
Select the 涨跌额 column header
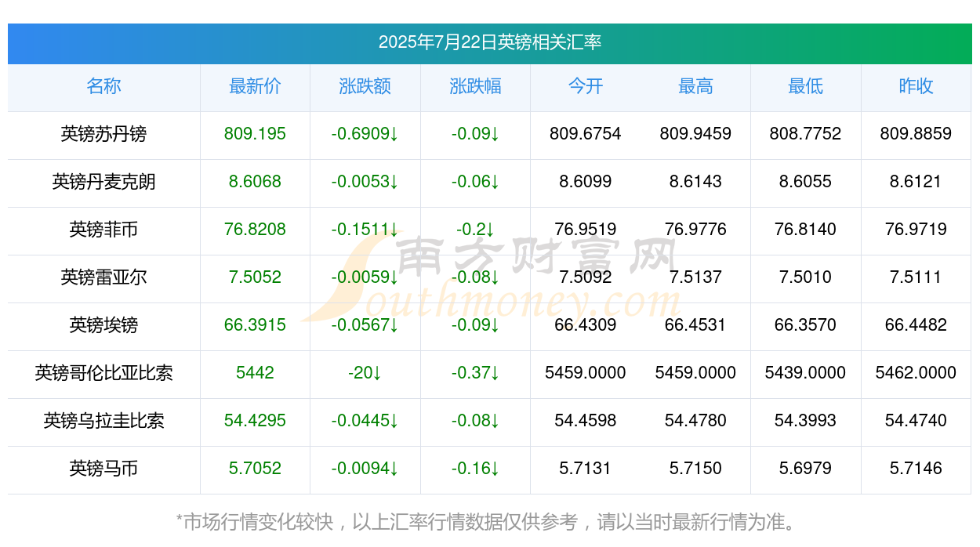point(365,86)
